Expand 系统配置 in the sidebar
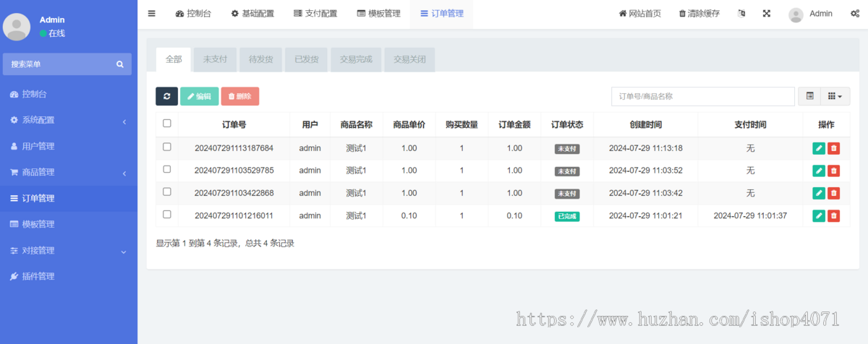 [x=69, y=120]
